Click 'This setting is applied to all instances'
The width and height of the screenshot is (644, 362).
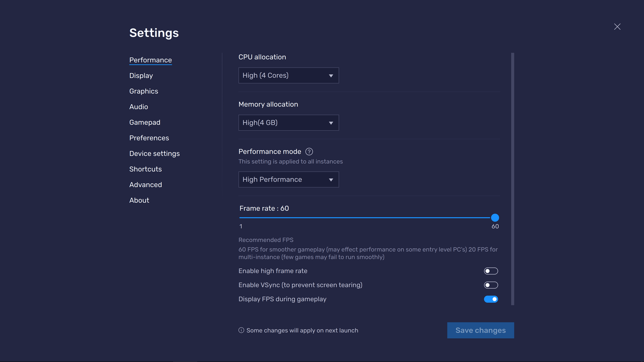pos(290,162)
